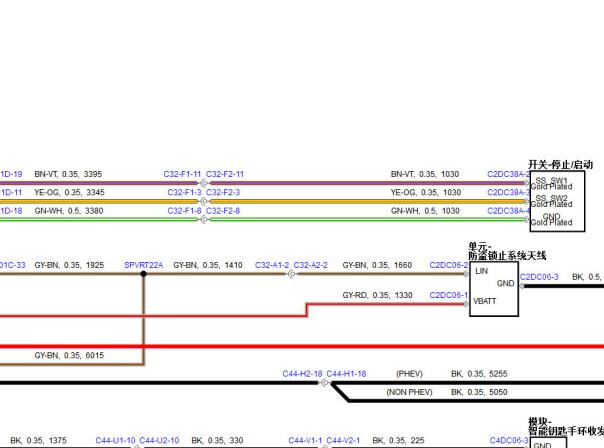This screenshot has height=448, width=604.
Task: Select connector reference C32-F2-8
Action: click(x=223, y=211)
